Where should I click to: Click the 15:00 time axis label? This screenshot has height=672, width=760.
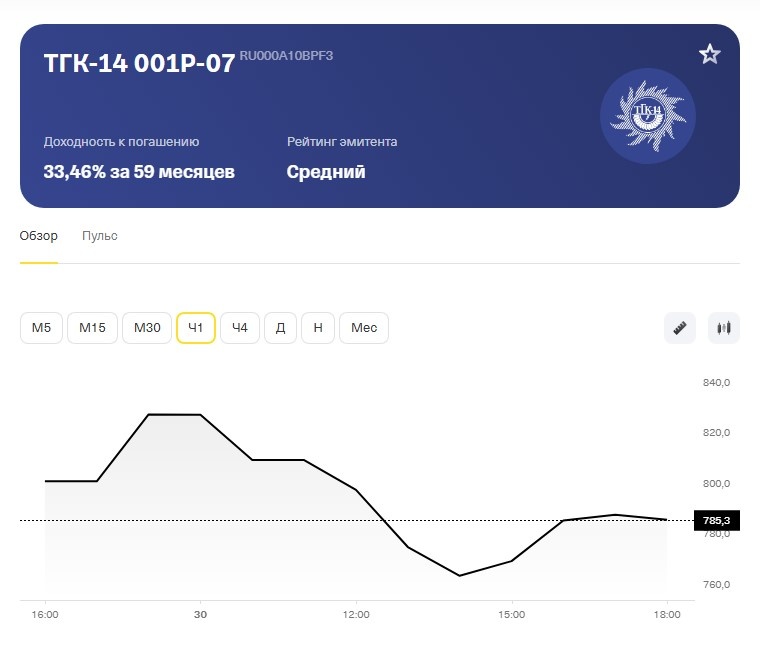point(512,615)
